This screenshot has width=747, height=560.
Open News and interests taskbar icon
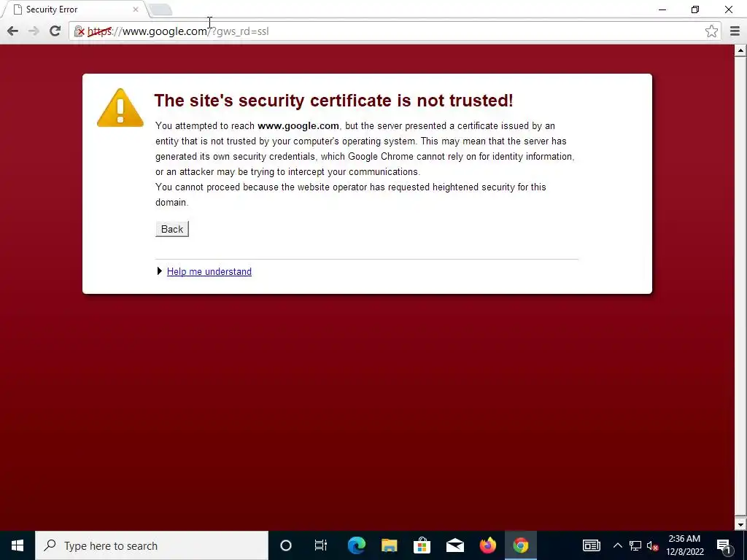tap(591, 545)
